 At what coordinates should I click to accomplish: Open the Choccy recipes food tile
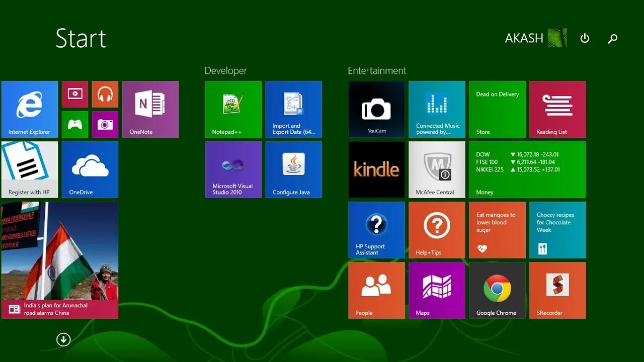(x=558, y=230)
